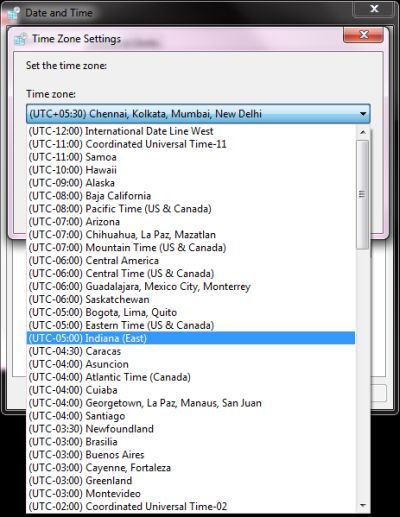Choose Georgetown, La Paz, Manaus, San Juan
400x517 pixels.
191,403
